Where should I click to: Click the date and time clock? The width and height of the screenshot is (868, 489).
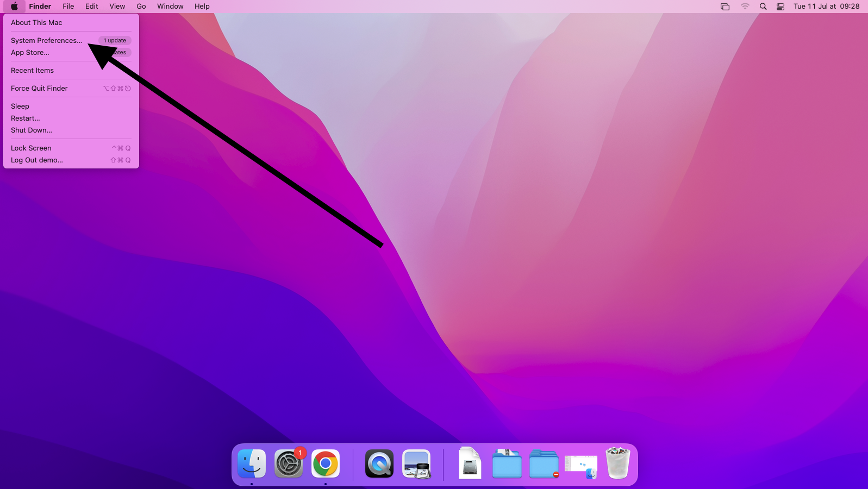point(826,7)
